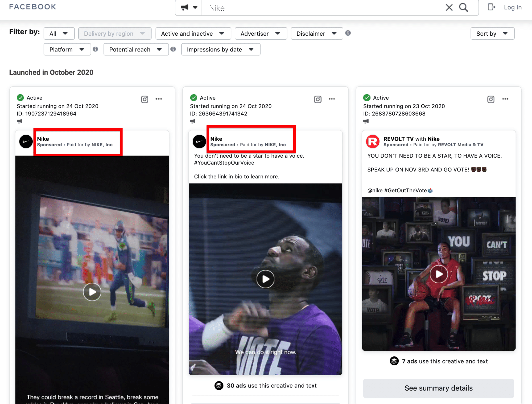The image size is (532, 404).
Task: Open the All filter dropdown
Action: [x=59, y=34]
